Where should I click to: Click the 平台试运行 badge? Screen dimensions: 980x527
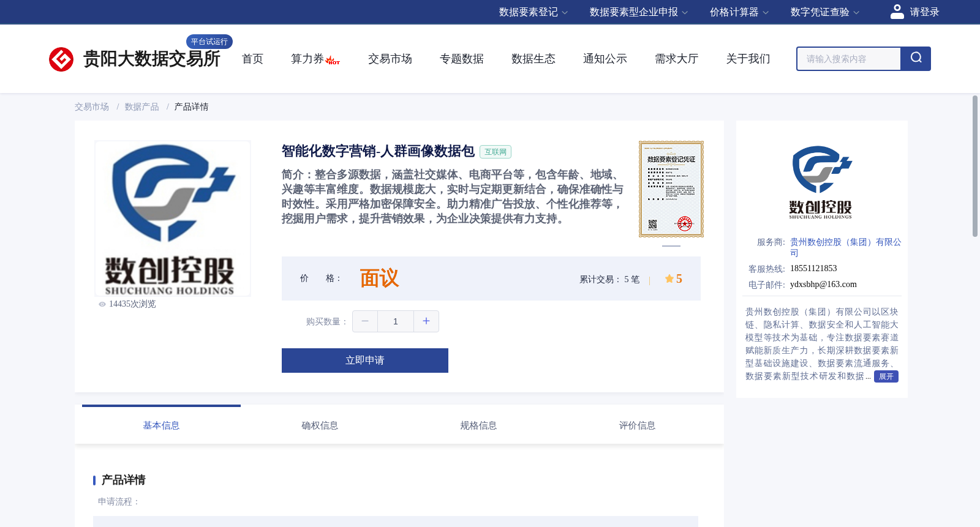pyautogui.click(x=209, y=42)
